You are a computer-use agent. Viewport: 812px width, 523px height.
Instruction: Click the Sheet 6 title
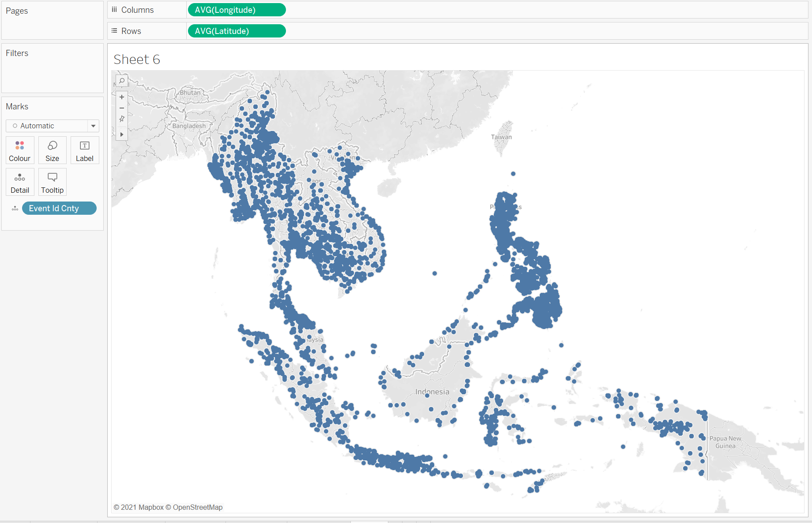(x=137, y=60)
